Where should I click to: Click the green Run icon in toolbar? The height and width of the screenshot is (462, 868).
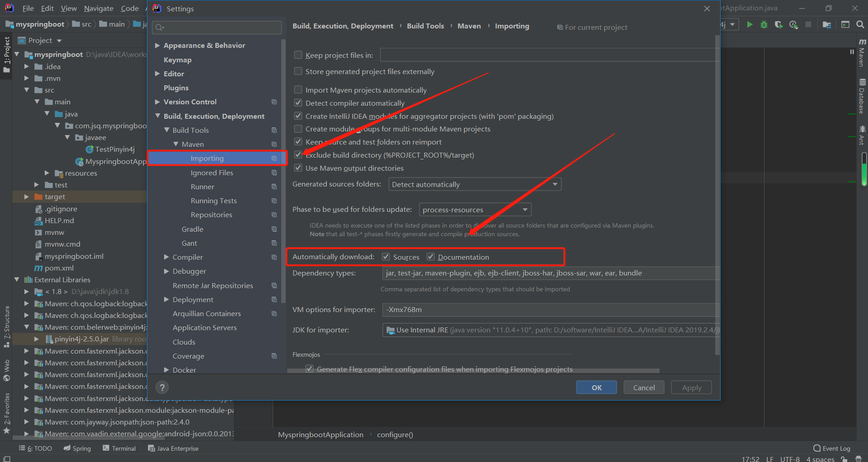[x=750, y=24]
